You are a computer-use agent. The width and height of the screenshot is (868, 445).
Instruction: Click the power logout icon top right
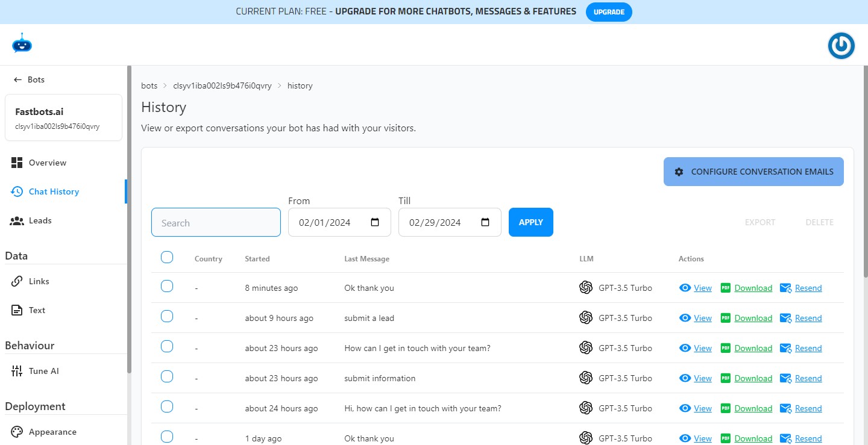tap(841, 45)
